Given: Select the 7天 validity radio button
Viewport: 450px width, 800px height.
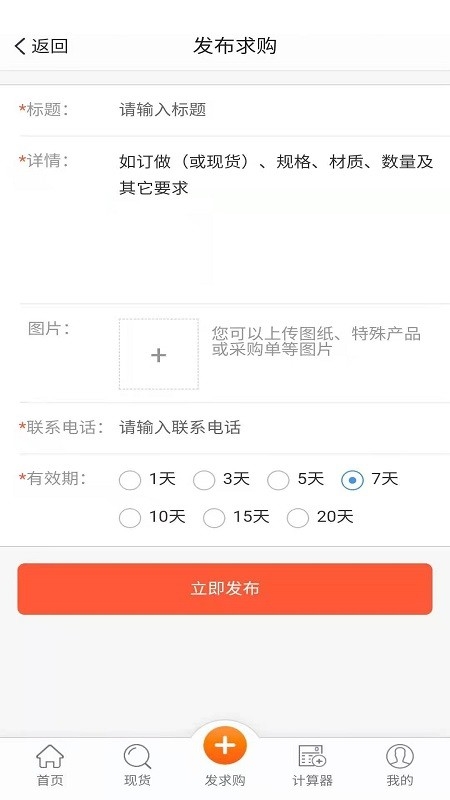Looking at the screenshot, I should [352, 480].
